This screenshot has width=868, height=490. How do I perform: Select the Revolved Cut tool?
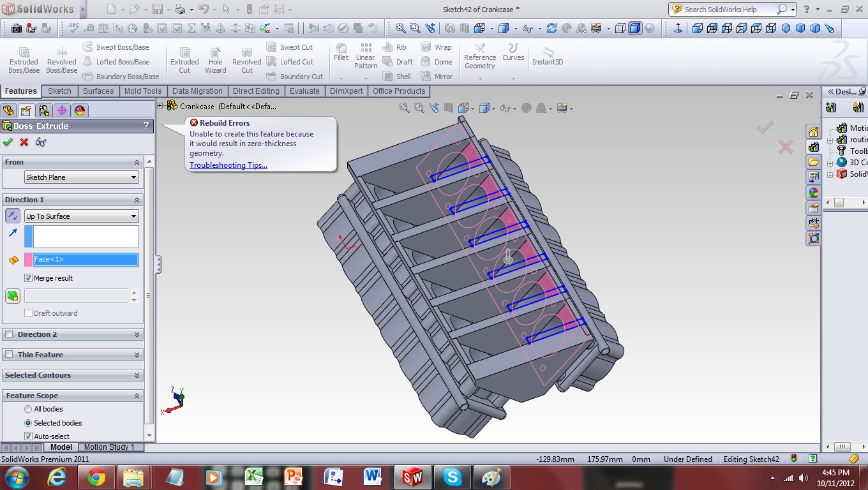click(247, 60)
